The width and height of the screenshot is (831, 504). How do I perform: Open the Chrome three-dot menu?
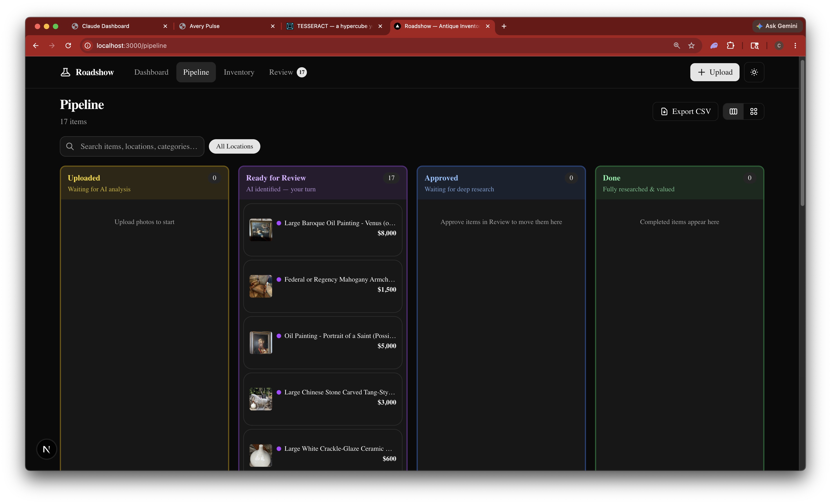point(795,46)
